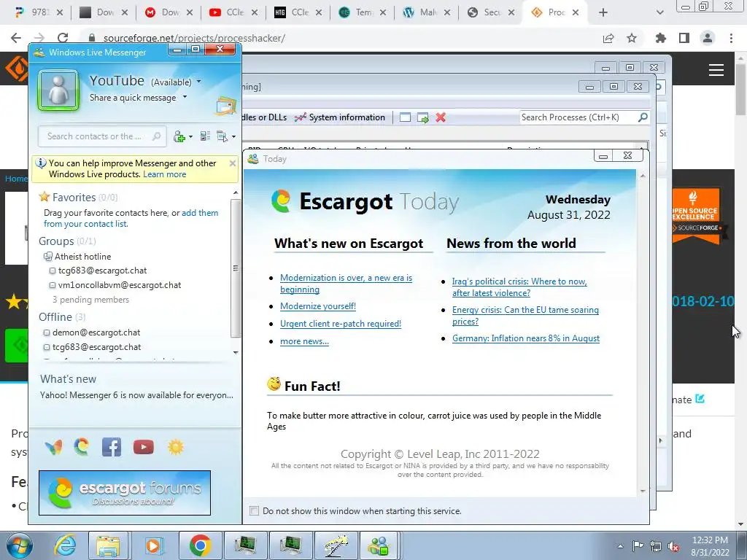Open the add contact dropdown arrow
This screenshot has height=560, width=747.
click(x=190, y=136)
